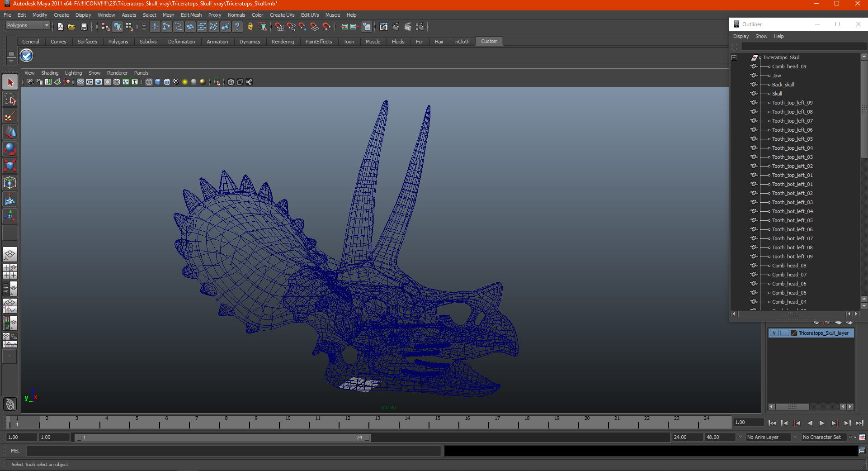Toggle display type box on Triceratops_Skull_layer
This screenshot has width=868, height=471.
point(784,333)
